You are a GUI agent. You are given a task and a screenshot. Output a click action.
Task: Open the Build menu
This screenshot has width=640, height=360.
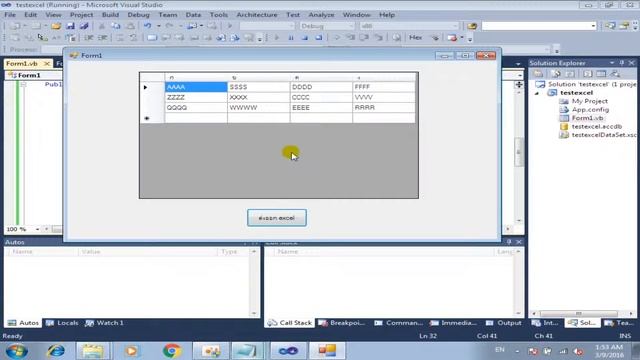(x=110, y=15)
